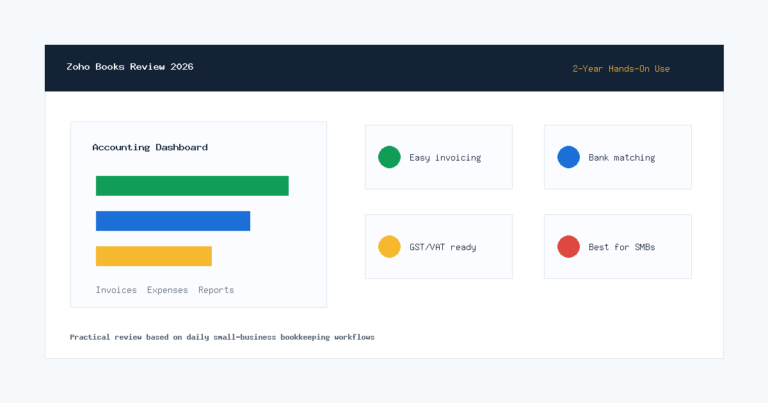Click the Best for SMBs label
The image size is (768, 403).
pyautogui.click(x=622, y=247)
